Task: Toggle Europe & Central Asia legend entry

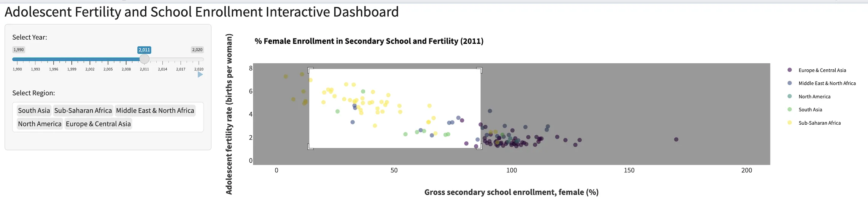Action: 822,70
